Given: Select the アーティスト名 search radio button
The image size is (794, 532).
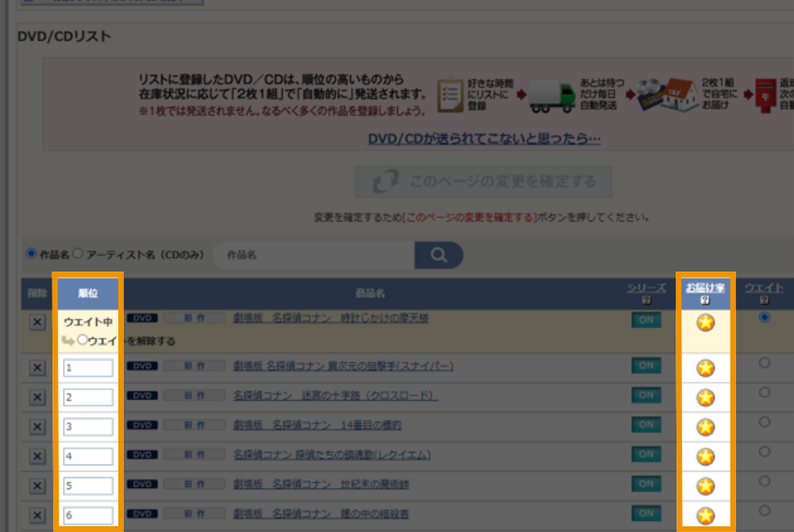Looking at the screenshot, I should tap(79, 254).
